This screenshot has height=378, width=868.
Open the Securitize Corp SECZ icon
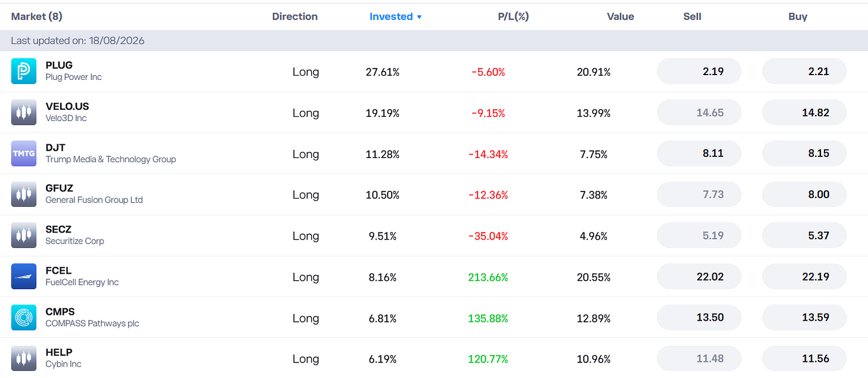click(24, 236)
